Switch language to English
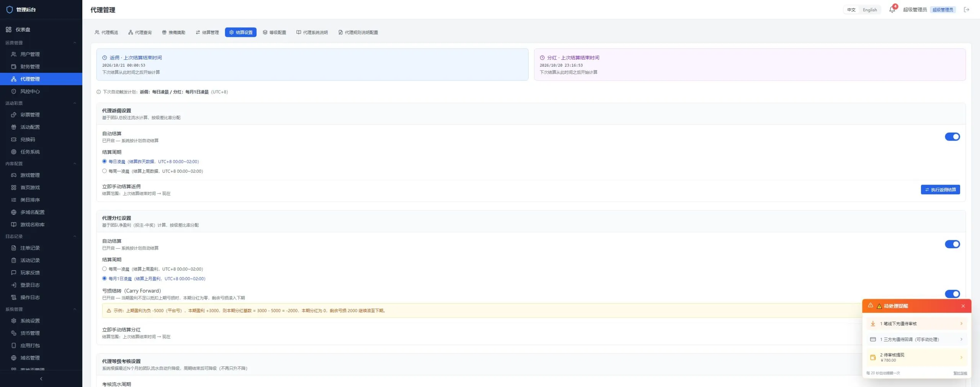 pyautogui.click(x=870, y=10)
